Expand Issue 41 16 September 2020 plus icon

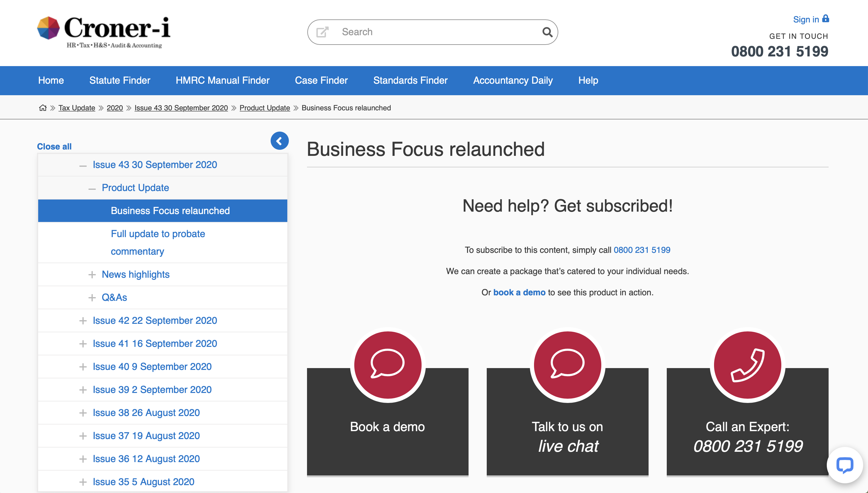coord(83,344)
